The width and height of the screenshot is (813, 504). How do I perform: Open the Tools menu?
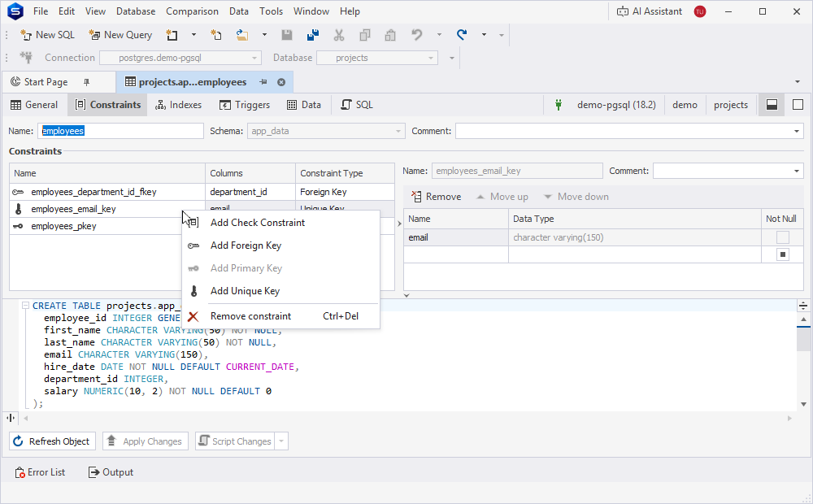(272, 11)
